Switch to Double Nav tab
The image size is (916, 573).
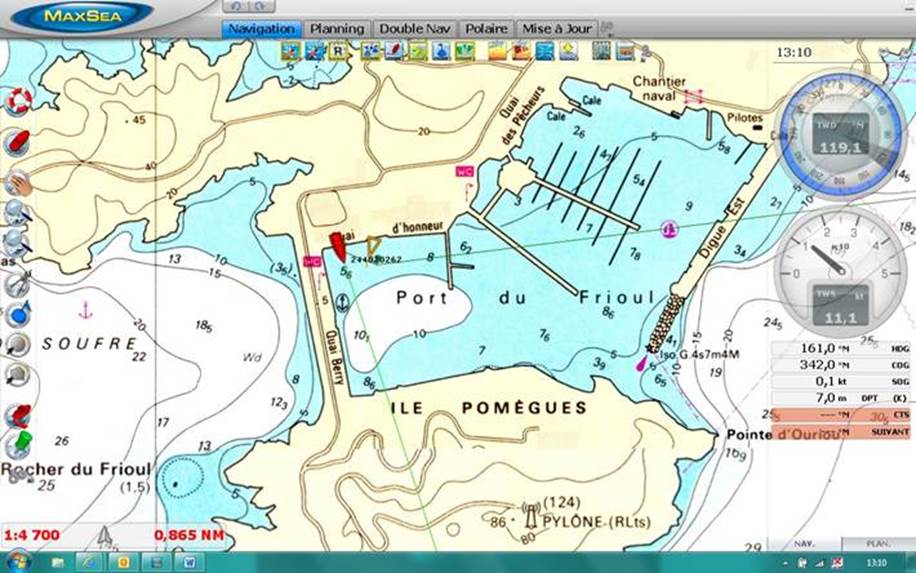point(415,29)
